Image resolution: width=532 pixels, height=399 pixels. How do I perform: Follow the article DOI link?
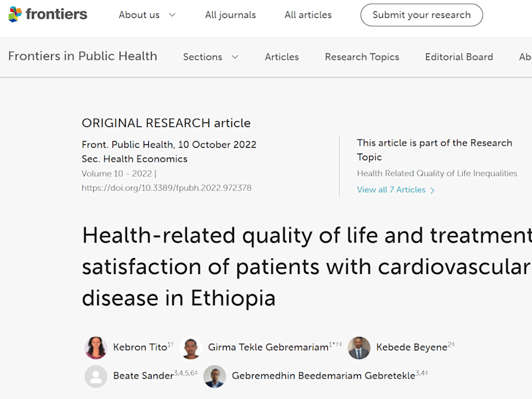tap(166, 188)
